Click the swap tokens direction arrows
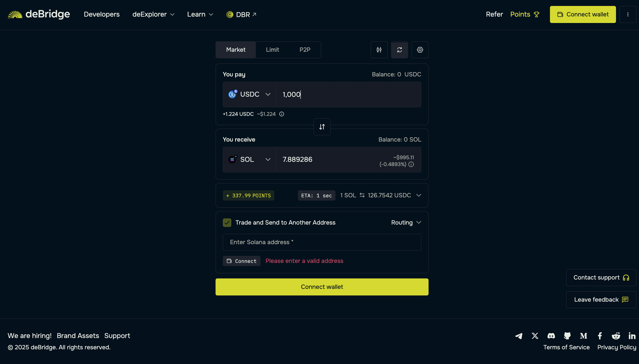Screen dimensions: 639x364 coord(322,127)
